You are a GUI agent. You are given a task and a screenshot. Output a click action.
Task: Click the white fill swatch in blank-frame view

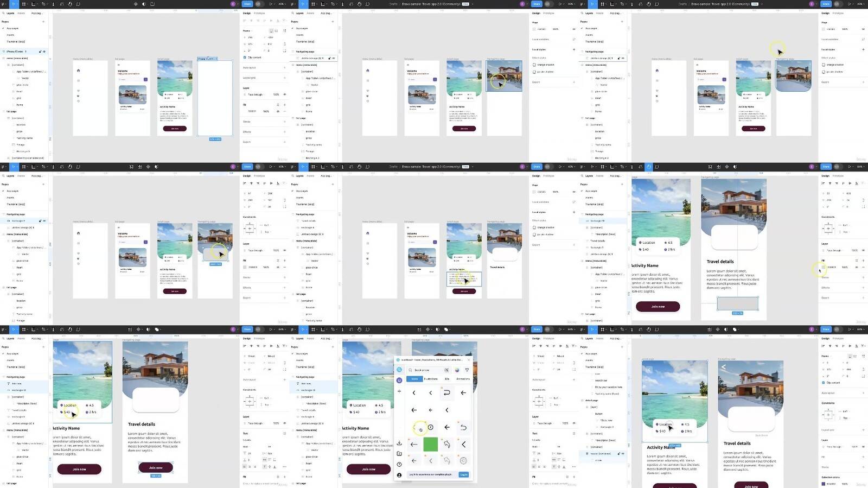(245, 111)
